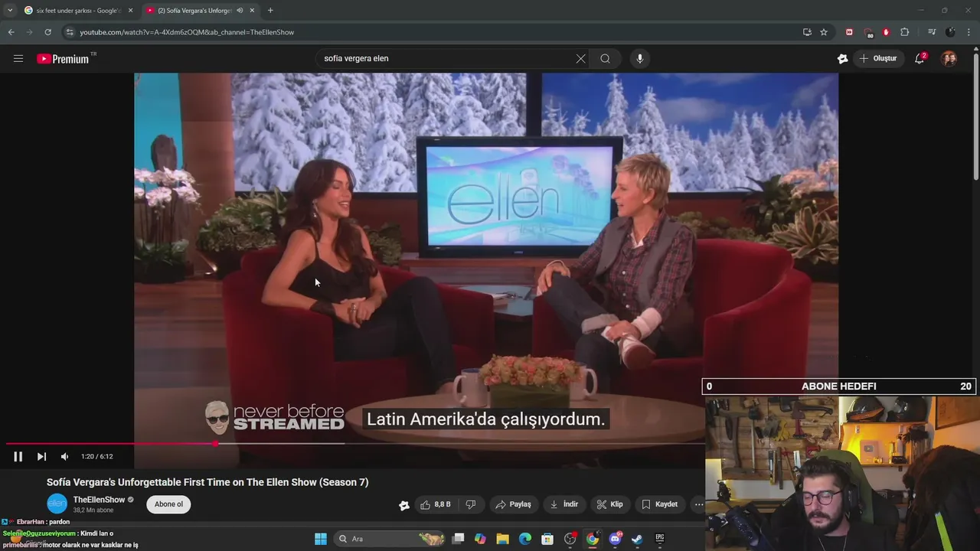This screenshot has width=980, height=551.
Task: Download video with İndir button
Action: pyautogui.click(x=564, y=504)
